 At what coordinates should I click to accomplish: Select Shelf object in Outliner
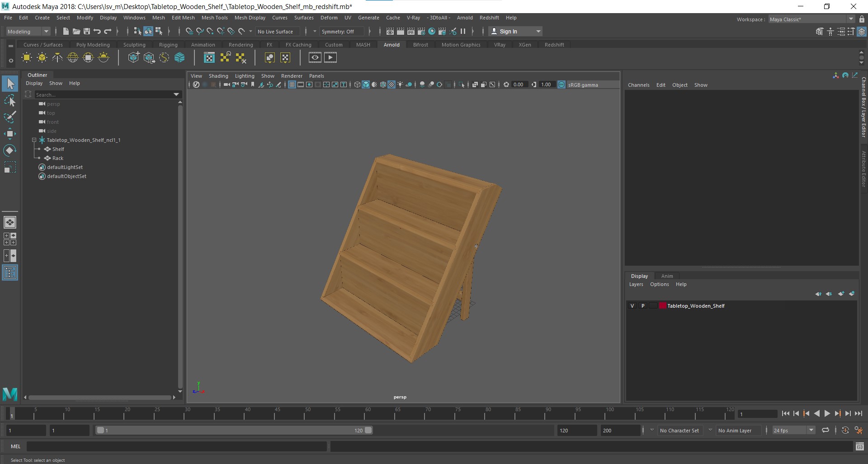tap(58, 149)
